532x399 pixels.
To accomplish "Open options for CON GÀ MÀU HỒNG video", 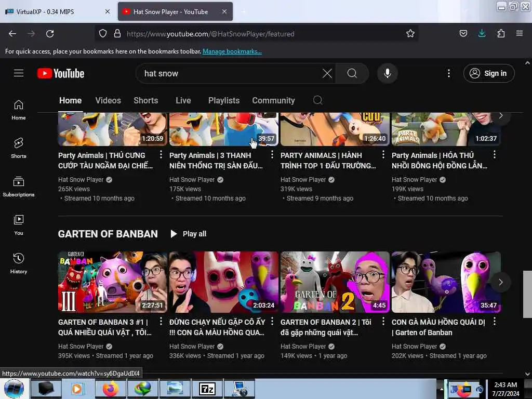I will pos(495,321).
